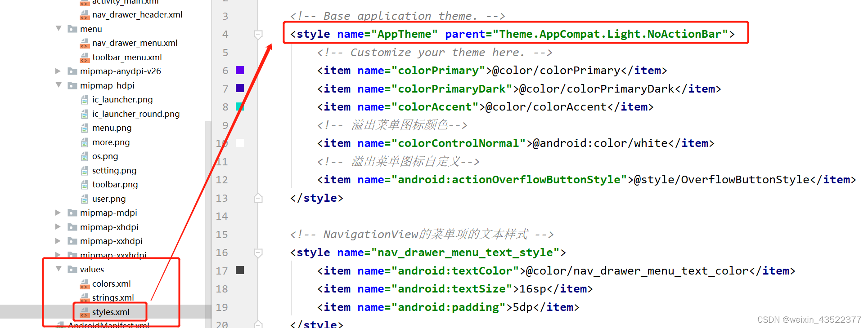Screen dimensions: 868x328
Task: Expand the mipmap-xhdpi folder
Action: [58, 227]
